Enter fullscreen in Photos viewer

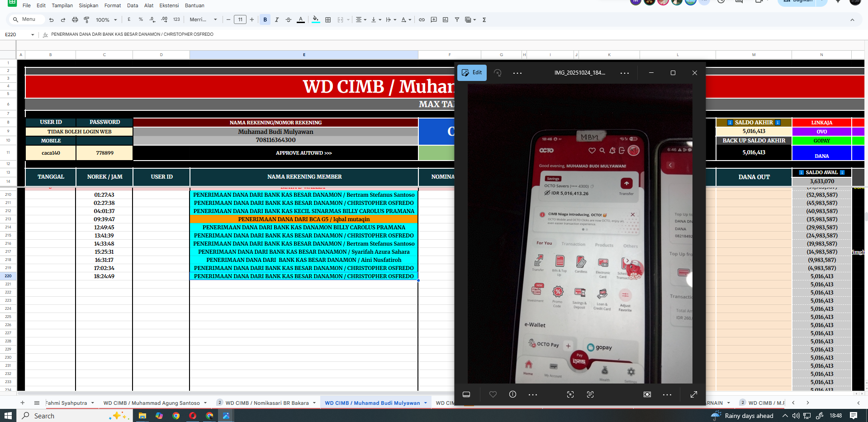(x=694, y=394)
